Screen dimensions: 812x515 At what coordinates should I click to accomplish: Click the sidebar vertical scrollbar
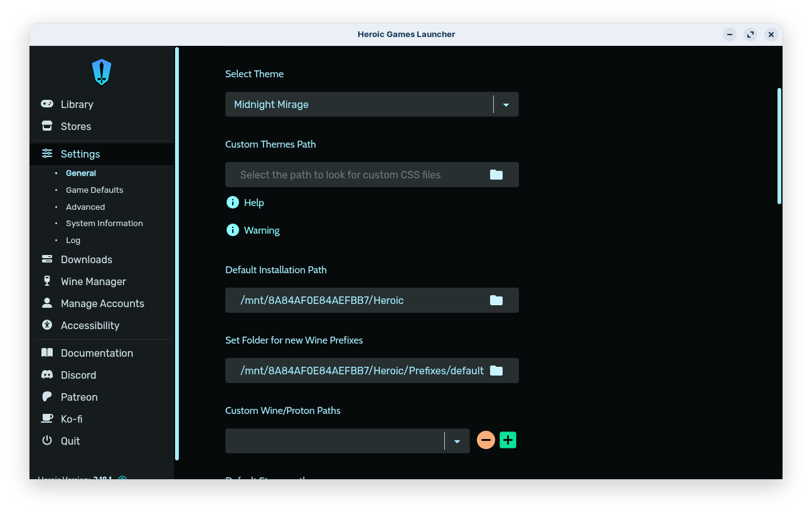pyautogui.click(x=177, y=254)
